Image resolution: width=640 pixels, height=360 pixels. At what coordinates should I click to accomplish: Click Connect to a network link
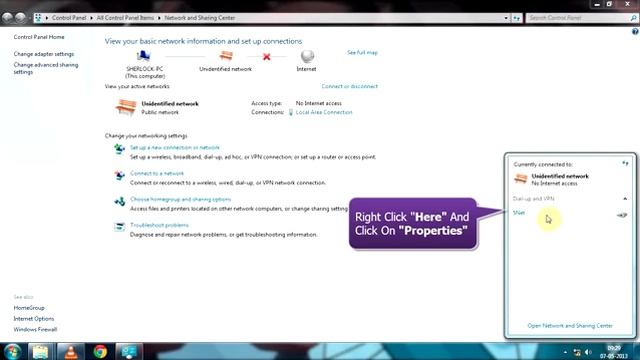(x=157, y=173)
